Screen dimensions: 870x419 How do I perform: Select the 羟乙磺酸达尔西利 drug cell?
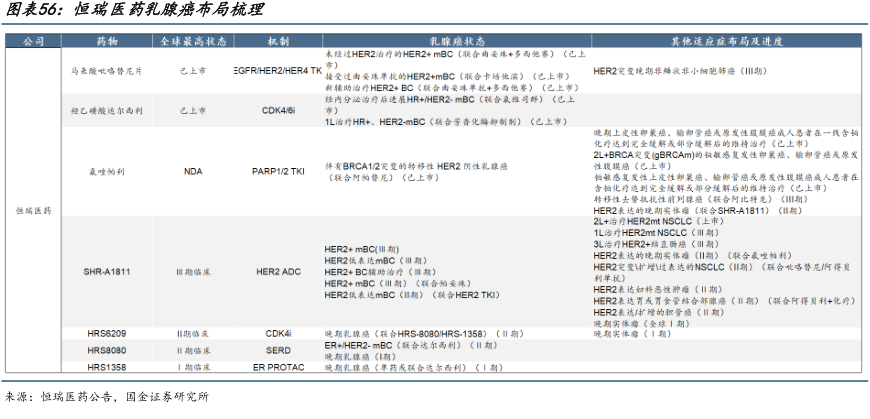point(107,110)
